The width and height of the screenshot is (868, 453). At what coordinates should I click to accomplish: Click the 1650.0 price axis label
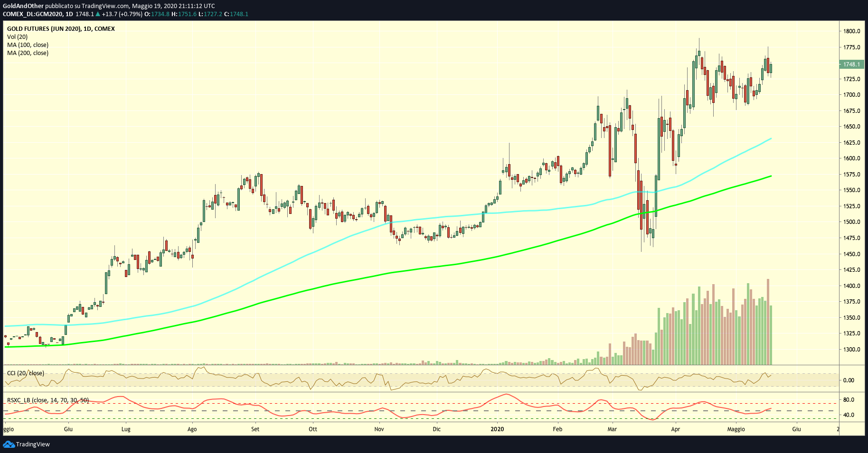click(852, 127)
